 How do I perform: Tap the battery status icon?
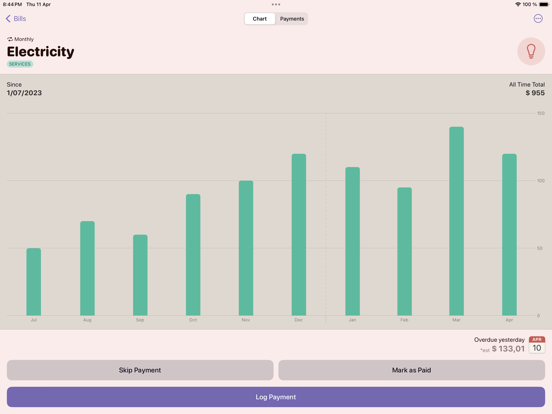tap(544, 4)
